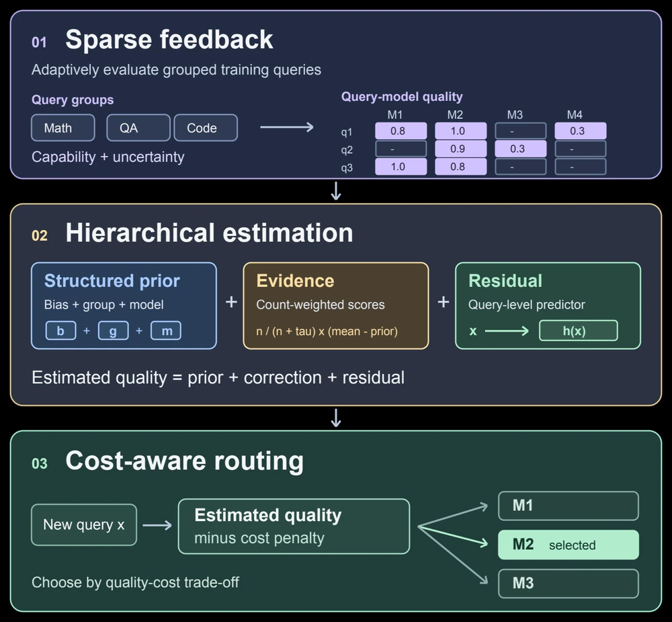Click the 0.3 cell in row q1
672x622 pixels.
click(581, 131)
